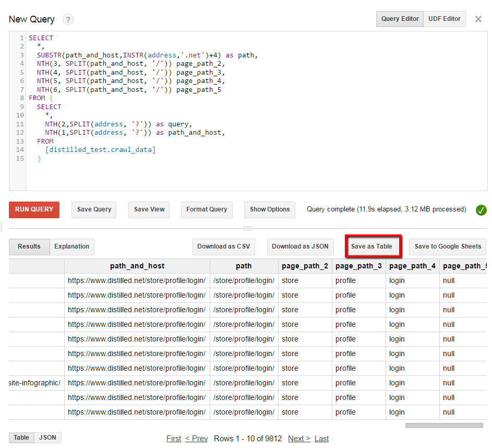This screenshot has height=448, width=492.
Task: Download results as JSON
Action: pyautogui.click(x=300, y=246)
